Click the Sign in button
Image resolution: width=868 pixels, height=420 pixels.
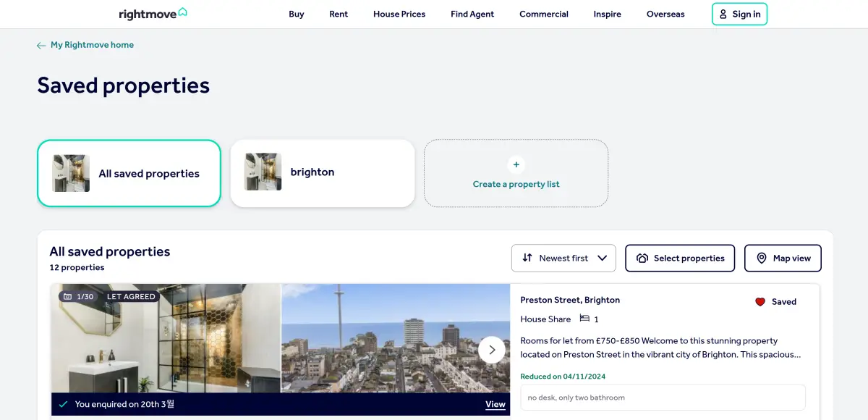[x=739, y=14]
